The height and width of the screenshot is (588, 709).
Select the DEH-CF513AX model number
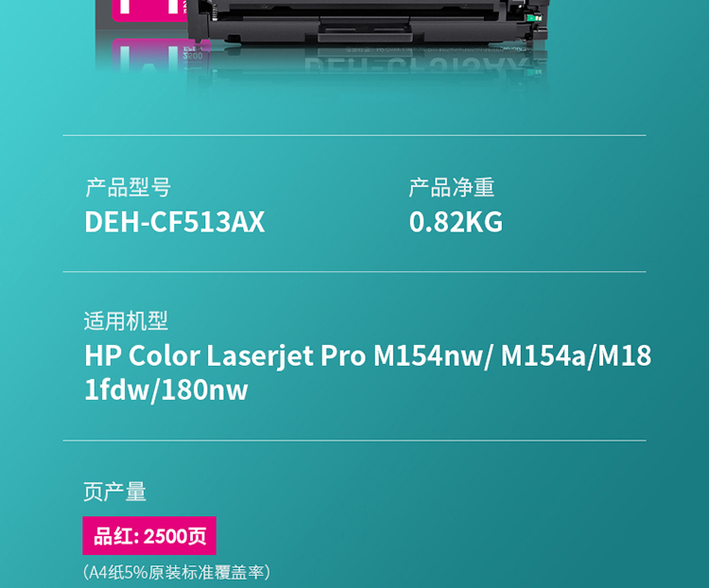175,221
